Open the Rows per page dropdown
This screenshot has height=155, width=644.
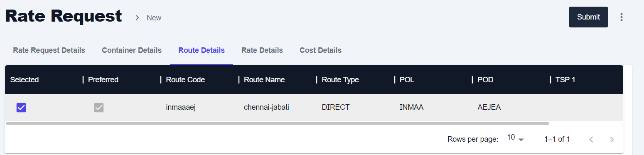pyautogui.click(x=515, y=138)
